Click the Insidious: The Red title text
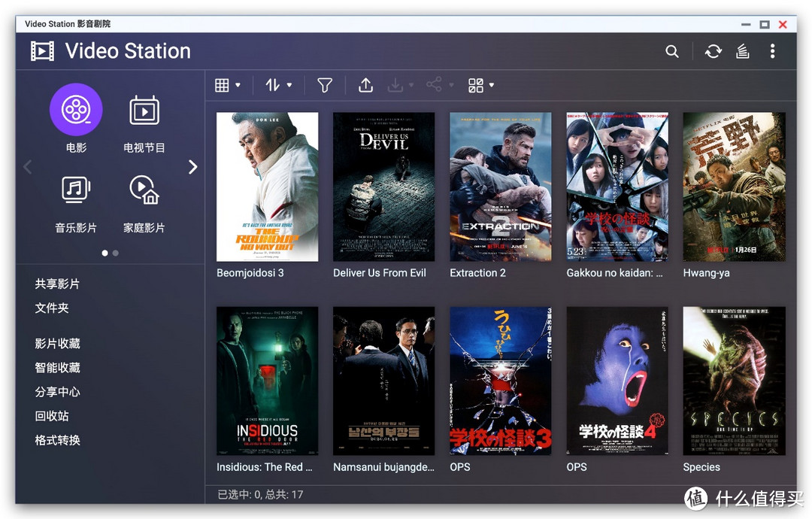This screenshot has width=812, height=519. point(265,467)
